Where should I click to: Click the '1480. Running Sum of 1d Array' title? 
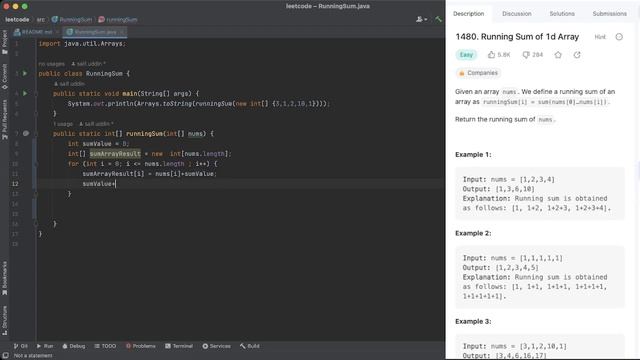517,37
